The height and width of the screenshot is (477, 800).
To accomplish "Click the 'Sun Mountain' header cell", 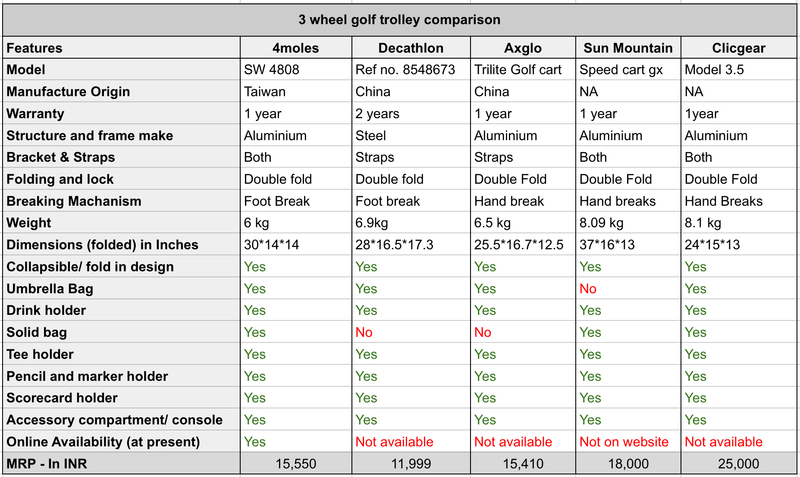I will pos(628,47).
